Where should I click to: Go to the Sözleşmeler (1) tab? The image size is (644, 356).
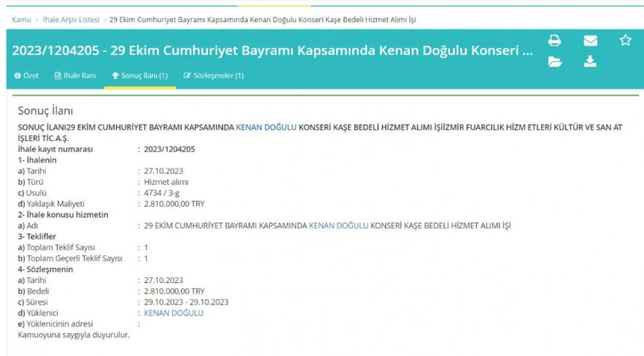(213, 76)
